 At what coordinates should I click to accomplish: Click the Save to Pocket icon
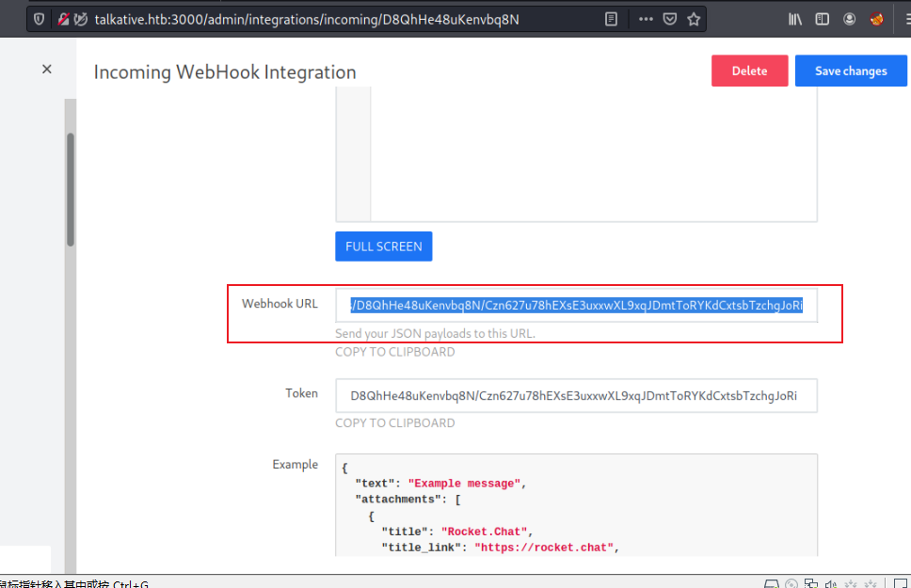coord(670,19)
